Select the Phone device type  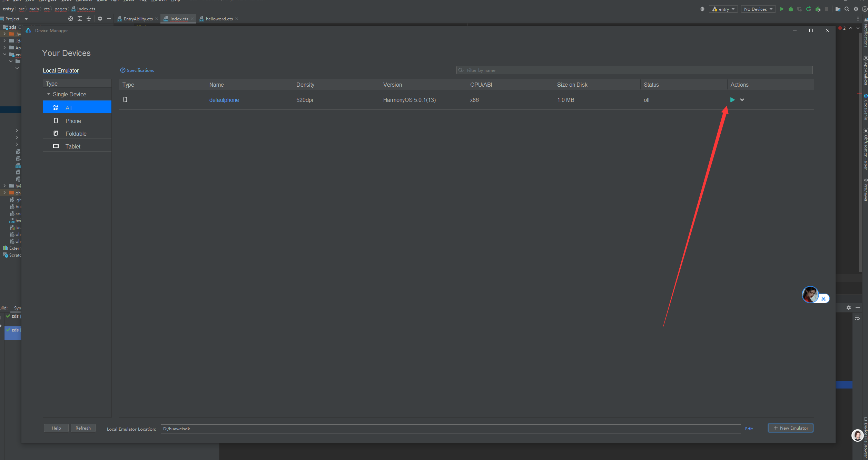pos(73,121)
